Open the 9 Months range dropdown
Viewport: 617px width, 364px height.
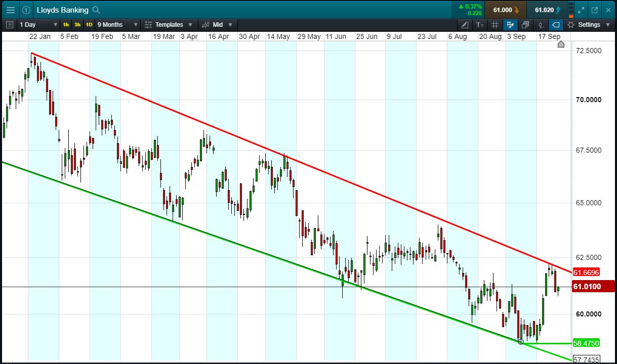117,24
